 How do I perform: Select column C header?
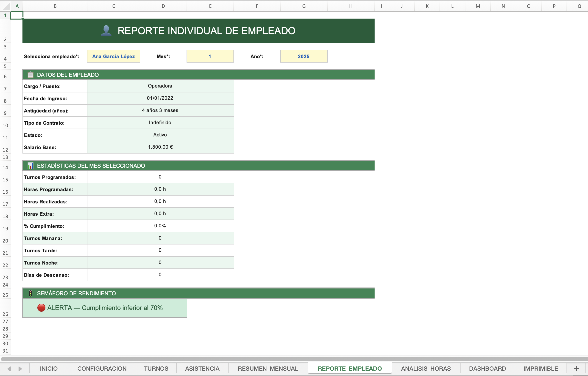pos(114,6)
